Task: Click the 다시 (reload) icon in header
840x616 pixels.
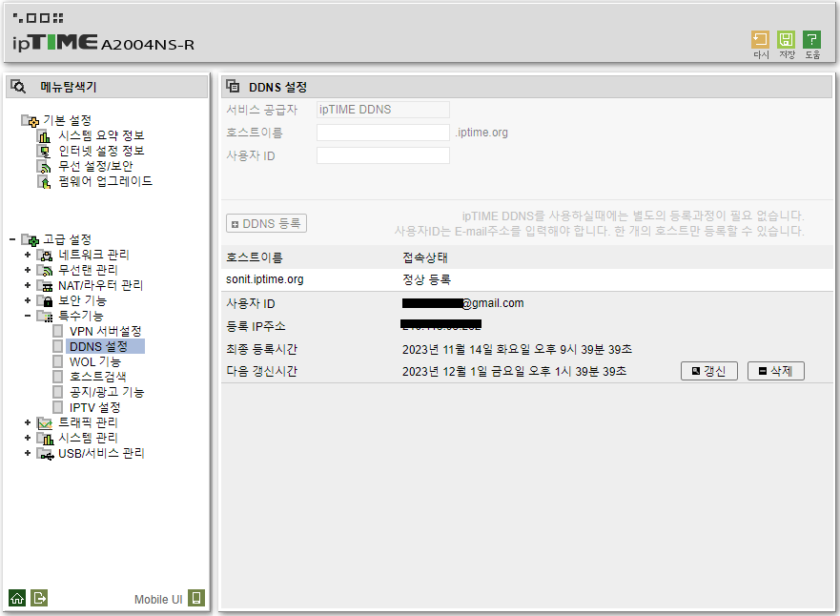Action: click(x=760, y=40)
